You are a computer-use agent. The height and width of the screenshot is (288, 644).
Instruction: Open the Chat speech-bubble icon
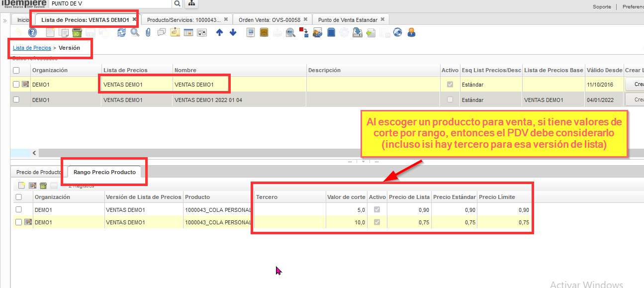point(161,33)
